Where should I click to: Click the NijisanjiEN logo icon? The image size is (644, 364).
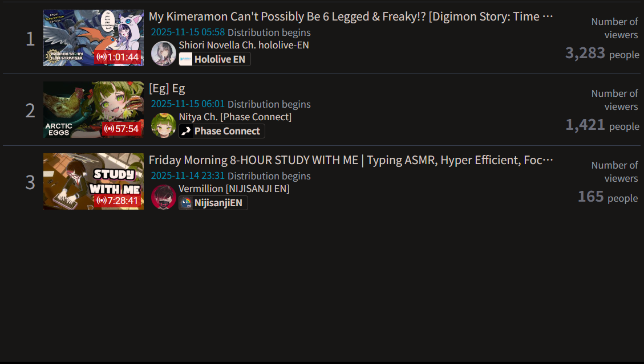pos(187,203)
